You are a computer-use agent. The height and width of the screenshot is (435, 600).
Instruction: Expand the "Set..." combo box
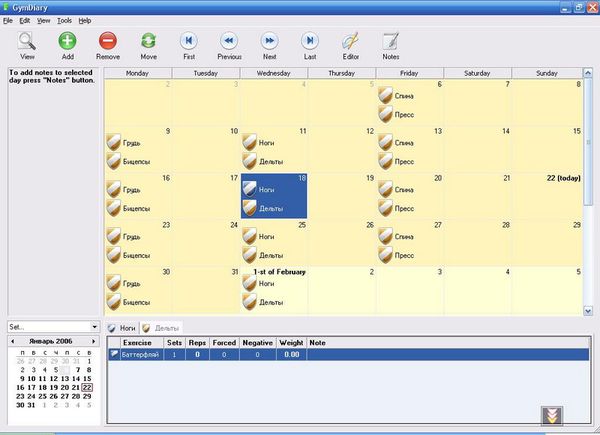point(95,327)
